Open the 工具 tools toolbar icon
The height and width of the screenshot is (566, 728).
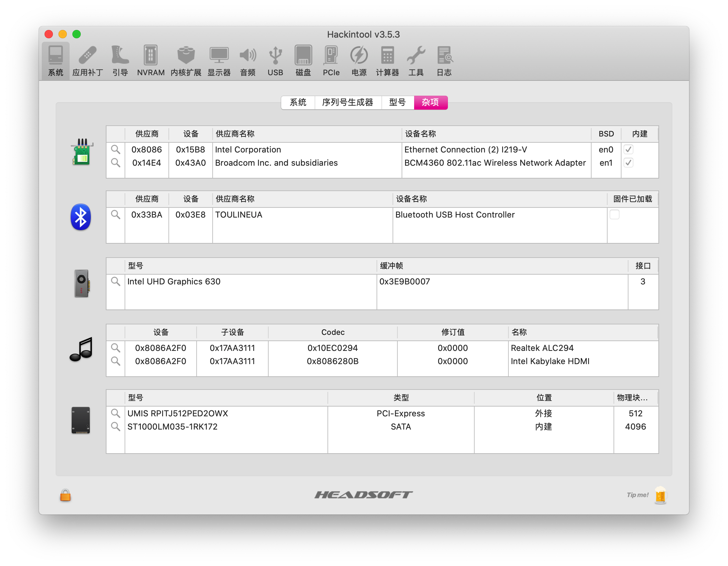(x=416, y=61)
